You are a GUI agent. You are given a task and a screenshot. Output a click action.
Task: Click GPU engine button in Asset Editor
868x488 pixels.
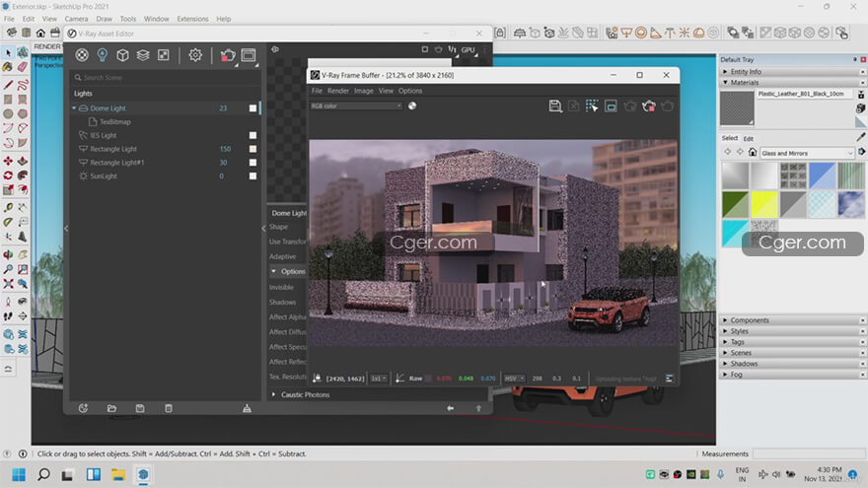click(469, 50)
